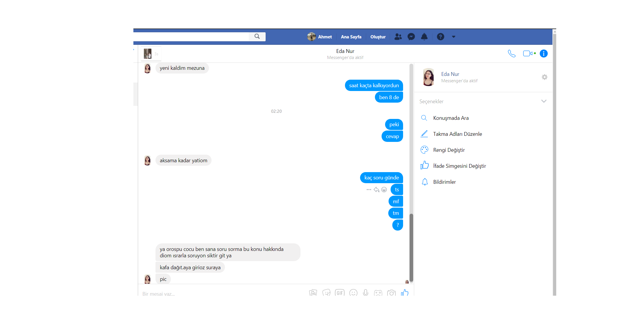
Task: Open Rengi Değiştir color picker
Action: [449, 150]
